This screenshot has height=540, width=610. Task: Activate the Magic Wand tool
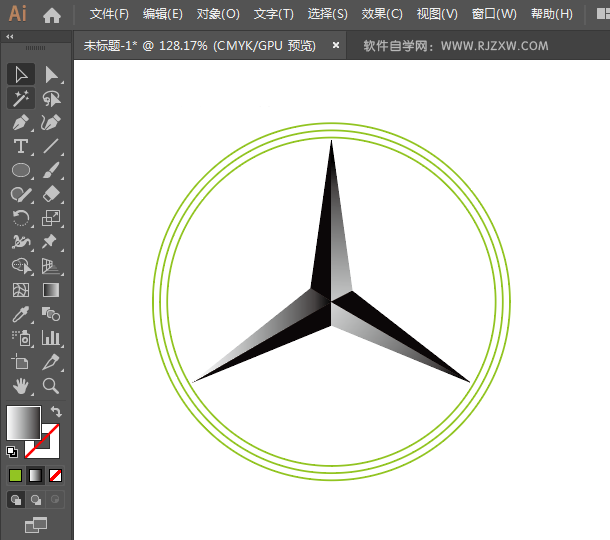coord(21,98)
